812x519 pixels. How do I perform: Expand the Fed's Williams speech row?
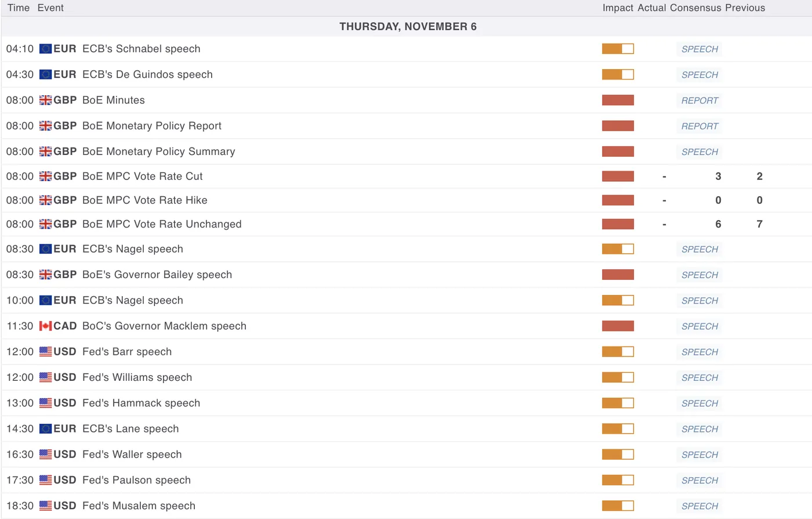[x=137, y=378]
